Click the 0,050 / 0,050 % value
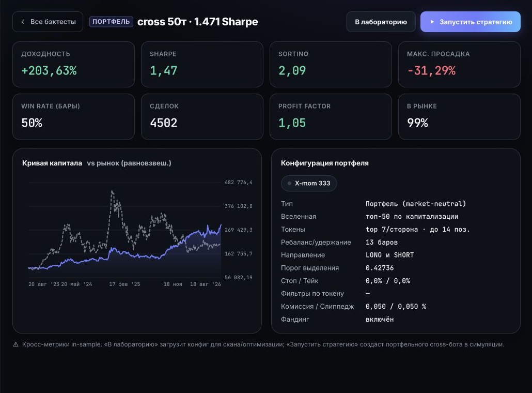 click(x=396, y=306)
